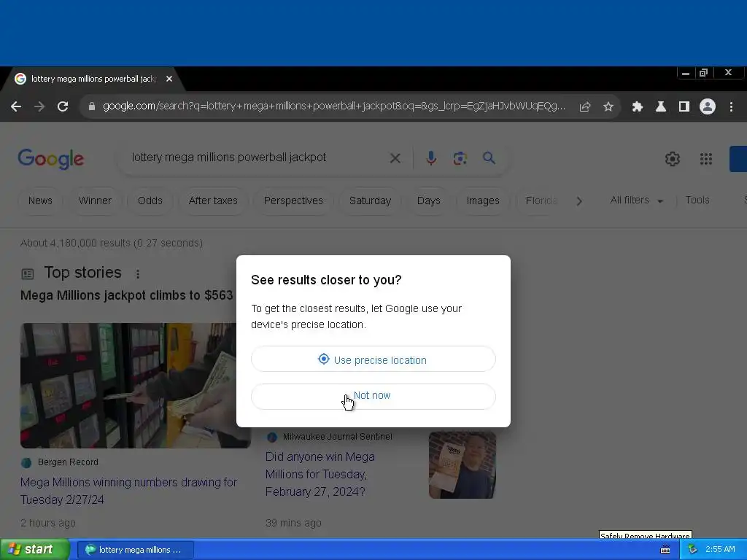Click Safely Remove Hardware tray icon
747x560 pixels.
693,550
